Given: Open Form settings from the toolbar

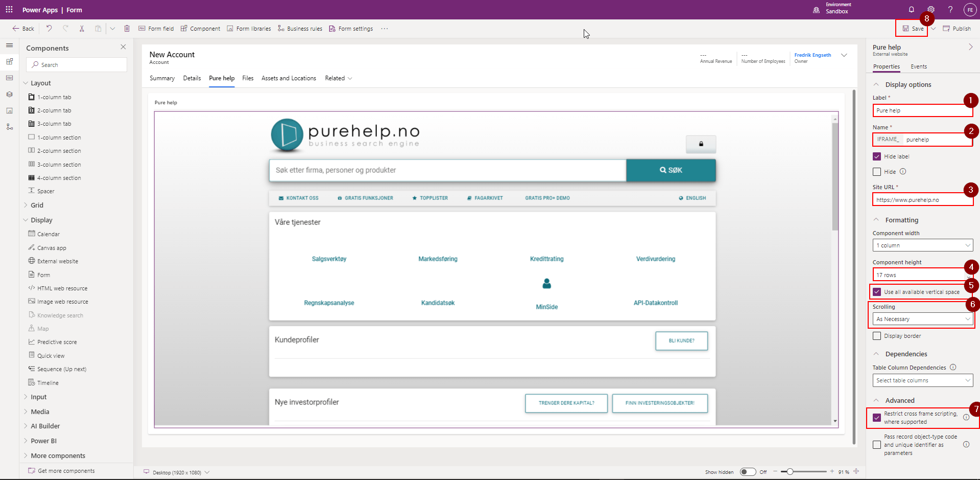Looking at the screenshot, I should 350,29.
